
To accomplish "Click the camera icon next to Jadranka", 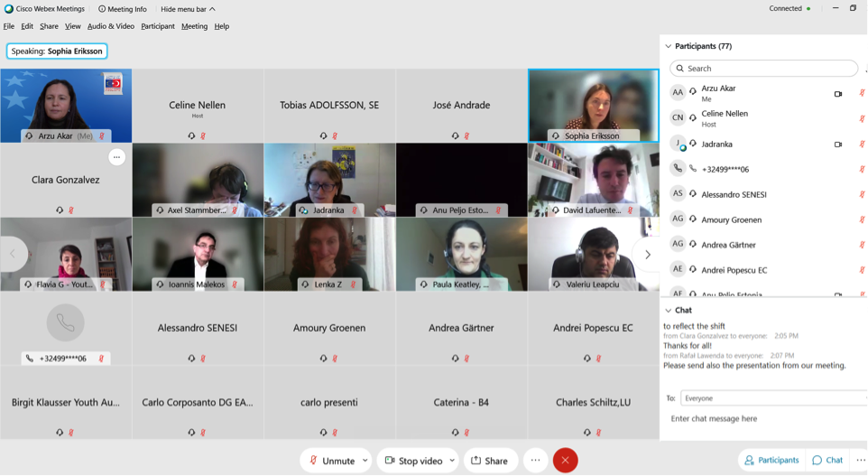I will pyautogui.click(x=837, y=145).
